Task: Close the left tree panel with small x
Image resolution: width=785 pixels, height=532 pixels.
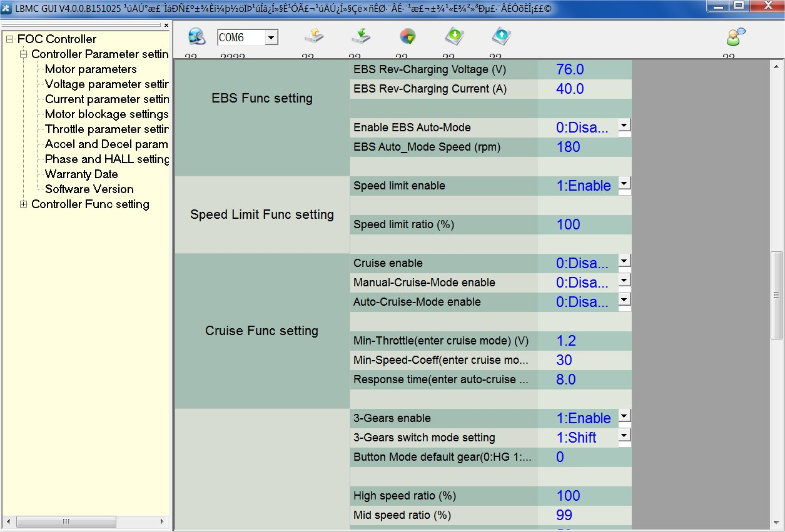Action: (166, 26)
